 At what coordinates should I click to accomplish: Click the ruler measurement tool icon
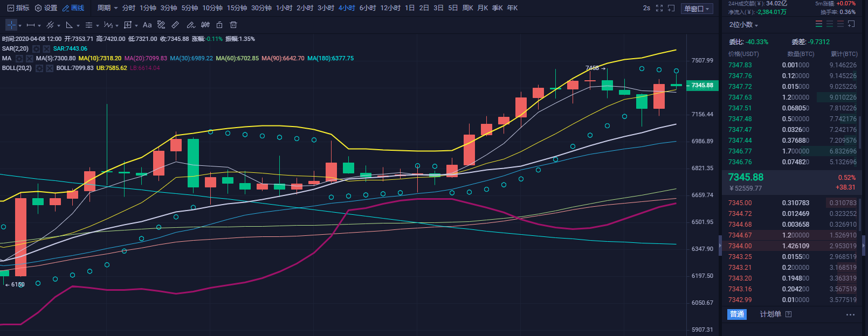[x=175, y=25]
